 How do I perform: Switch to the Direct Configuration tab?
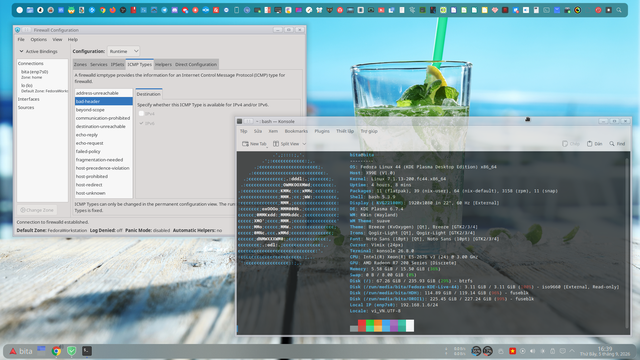tap(196, 64)
